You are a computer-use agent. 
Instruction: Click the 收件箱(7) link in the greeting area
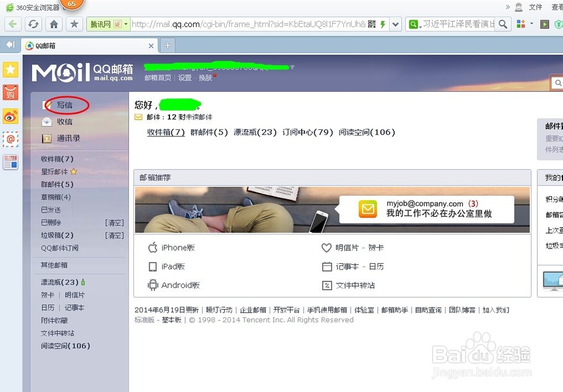coord(166,132)
